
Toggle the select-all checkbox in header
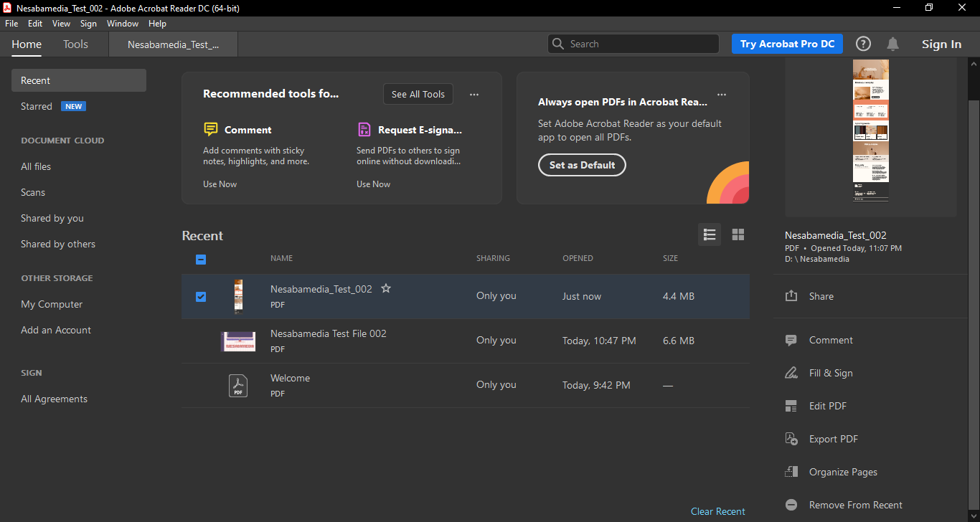pos(201,260)
